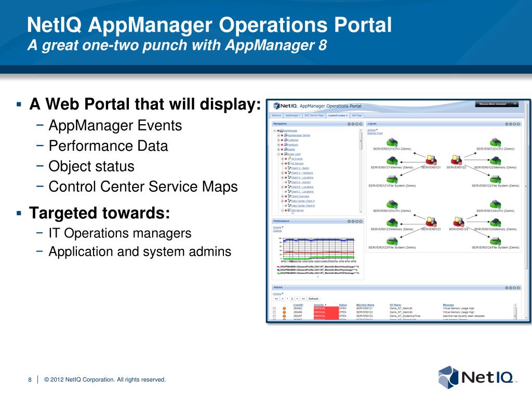Image resolution: width=532 pixels, height=399 pixels.
Task: Open the Options link in Performance panel
Action: click(277, 231)
